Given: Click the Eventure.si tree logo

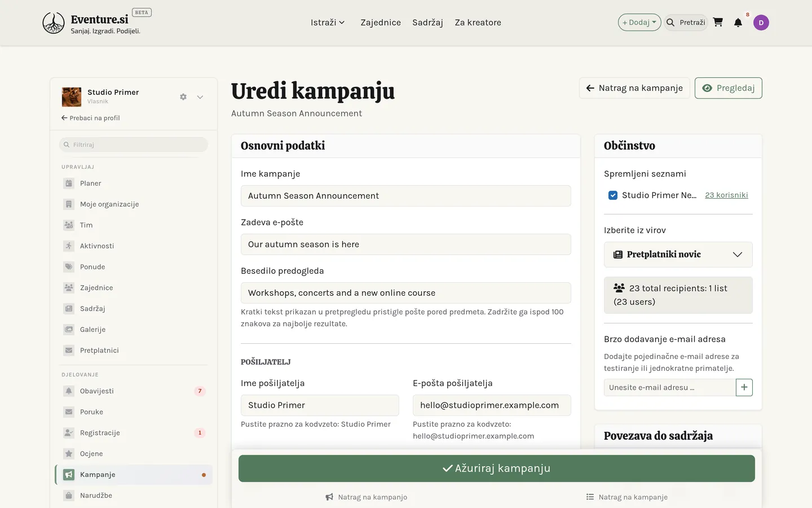Looking at the screenshot, I should 54,23.
